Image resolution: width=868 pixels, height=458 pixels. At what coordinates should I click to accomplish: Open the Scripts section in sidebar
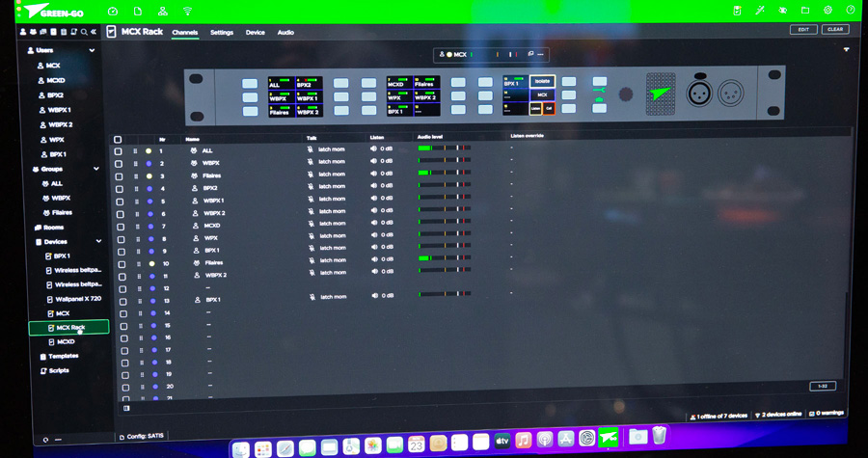point(55,371)
